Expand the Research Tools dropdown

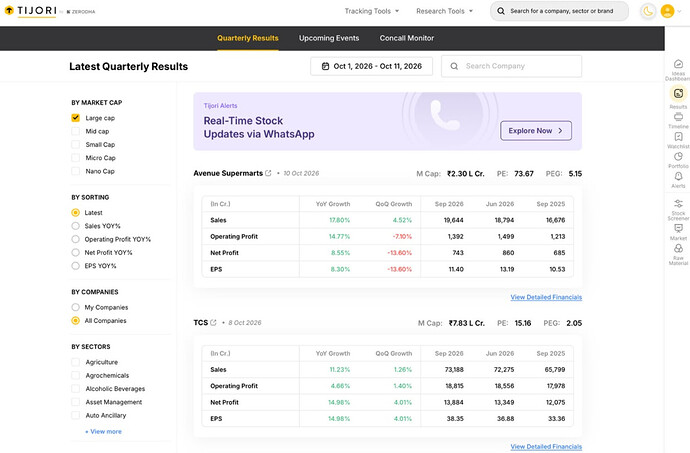click(444, 11)
